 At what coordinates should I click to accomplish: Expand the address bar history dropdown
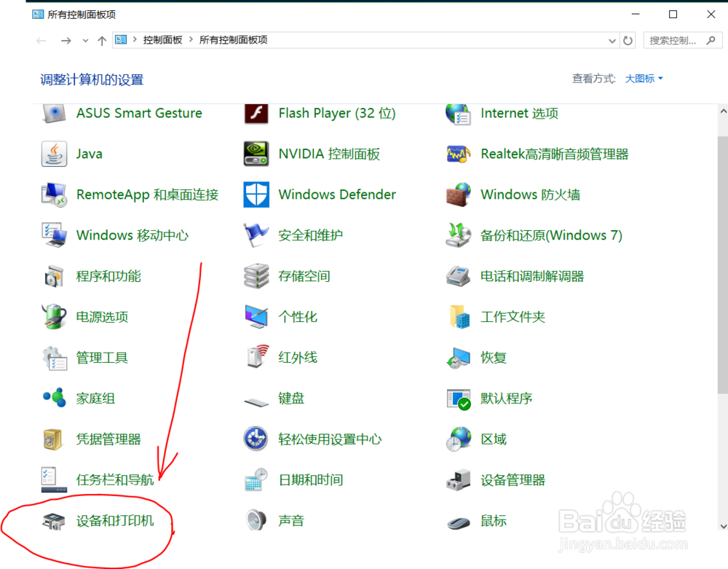pyautogui.click(x=612, y=40)
